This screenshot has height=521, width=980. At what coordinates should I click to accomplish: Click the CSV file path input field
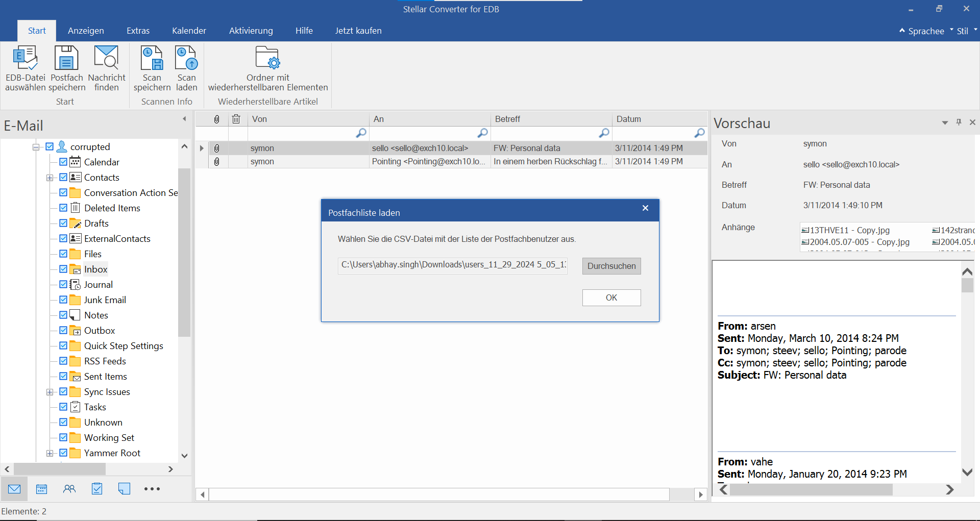pos(453,265)
